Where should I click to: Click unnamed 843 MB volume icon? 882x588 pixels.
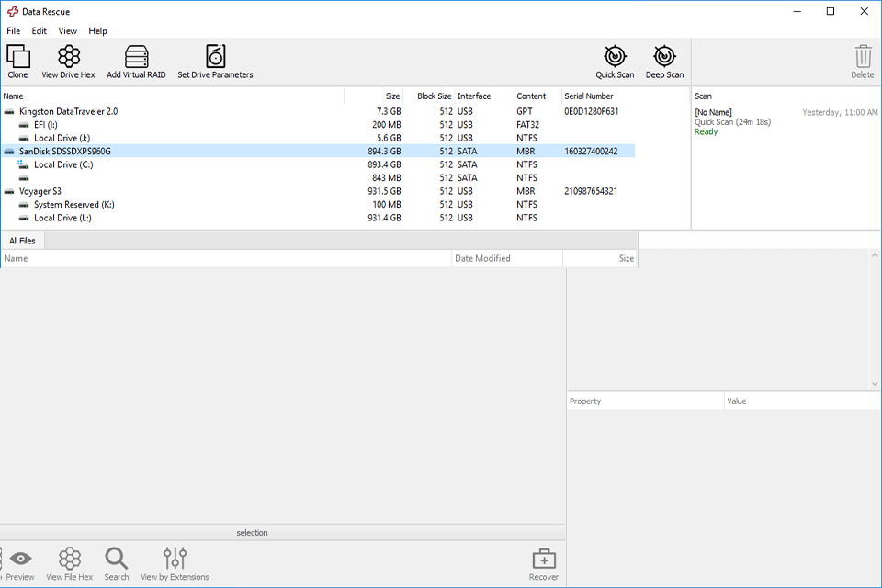tap(24, 178)
